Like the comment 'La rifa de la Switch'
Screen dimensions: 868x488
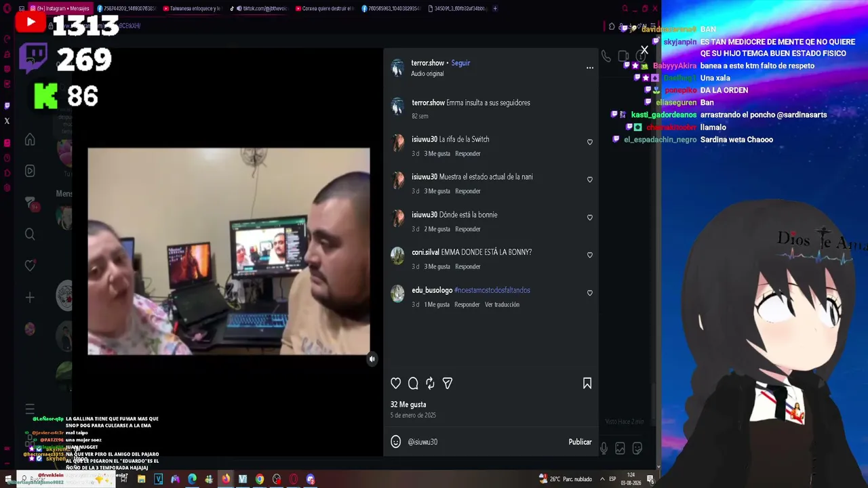click(590, 142)
